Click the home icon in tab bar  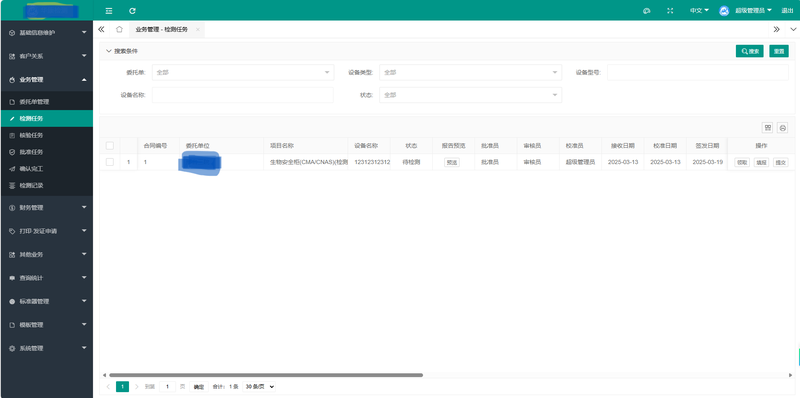pyautogui.click(x=119, y=30)
